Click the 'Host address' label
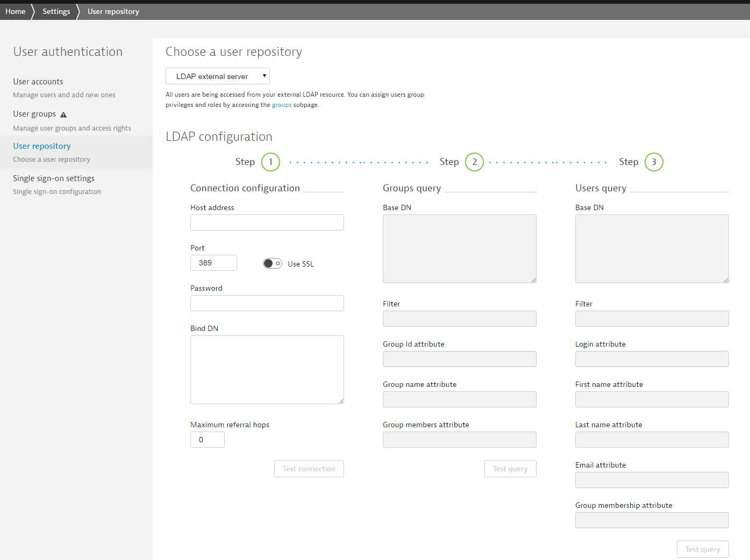 (x=212, y=207)
